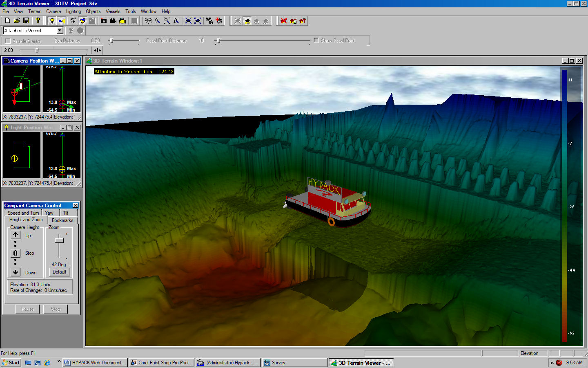Click the yellow question mark help icon
Viewport: 588px width, 368px height.
38,20
